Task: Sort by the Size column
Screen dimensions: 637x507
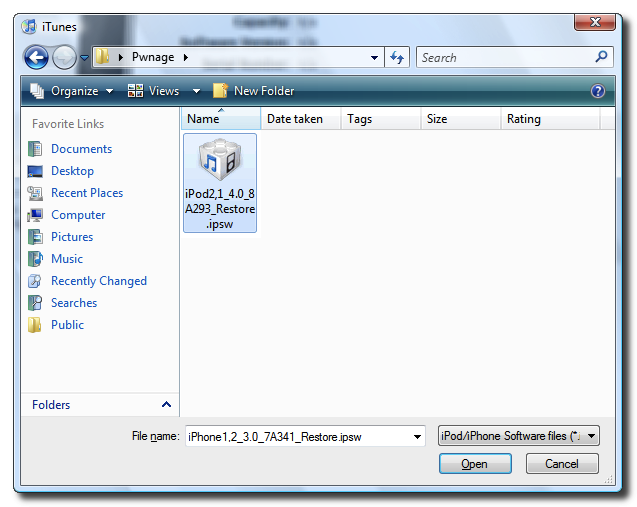Action: coord(460,119)
